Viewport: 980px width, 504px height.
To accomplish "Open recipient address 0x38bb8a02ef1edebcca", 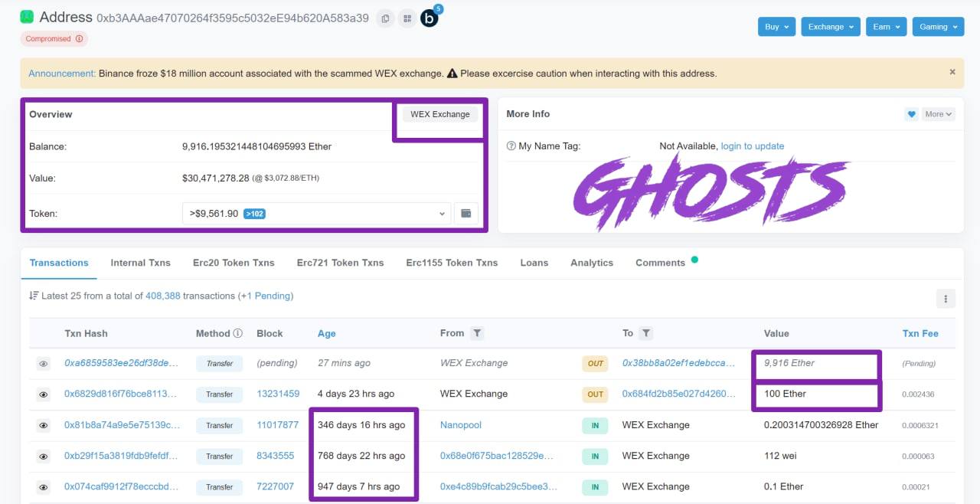I will [x=679, y=363].
